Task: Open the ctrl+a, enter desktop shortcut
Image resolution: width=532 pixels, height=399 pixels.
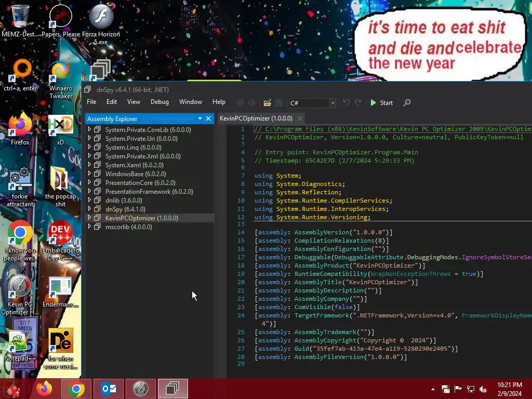Action: [20, 75]
